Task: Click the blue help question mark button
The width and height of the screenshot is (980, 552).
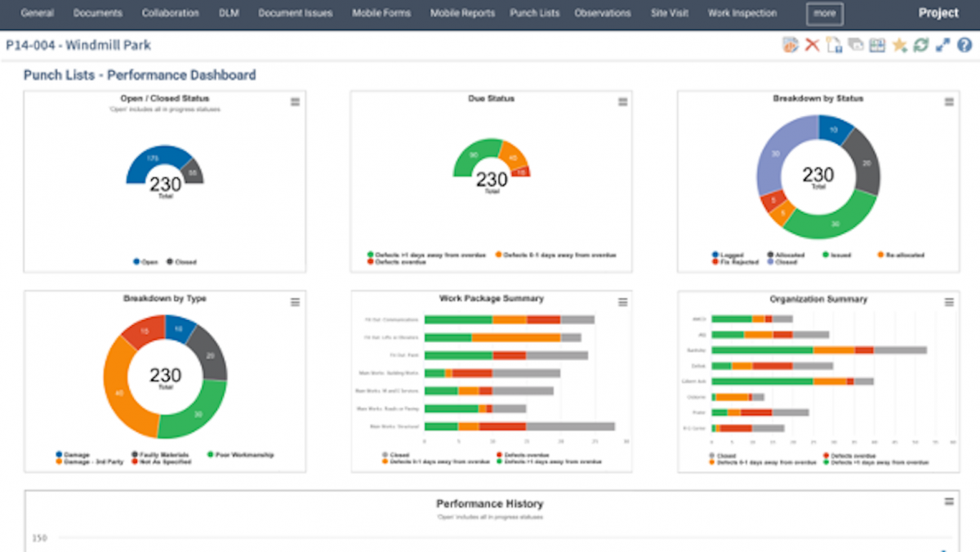Action: pos(965,45)
